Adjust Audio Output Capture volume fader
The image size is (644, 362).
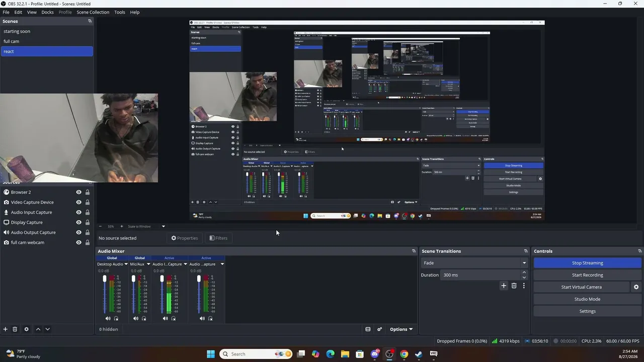pyautogui.click(x=199, y=279)
